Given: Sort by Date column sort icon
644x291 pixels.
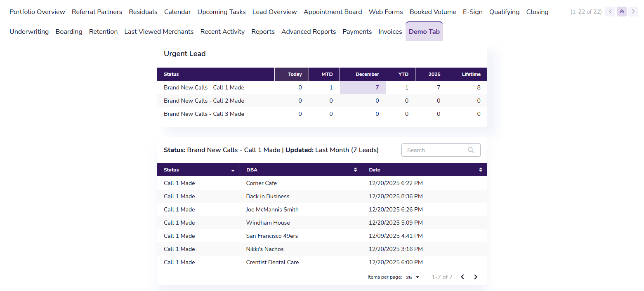Looking at the screenshot, I should click(480, 170).
